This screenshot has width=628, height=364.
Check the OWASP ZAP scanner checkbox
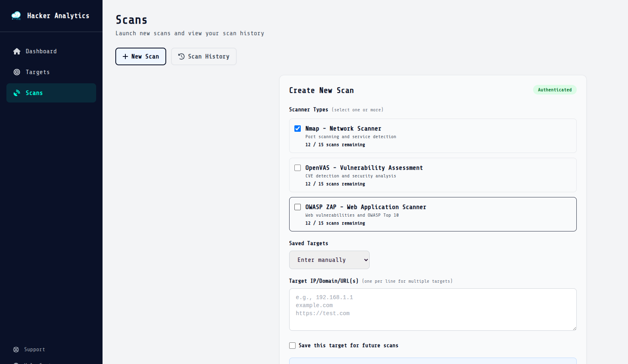pos(298,207)
